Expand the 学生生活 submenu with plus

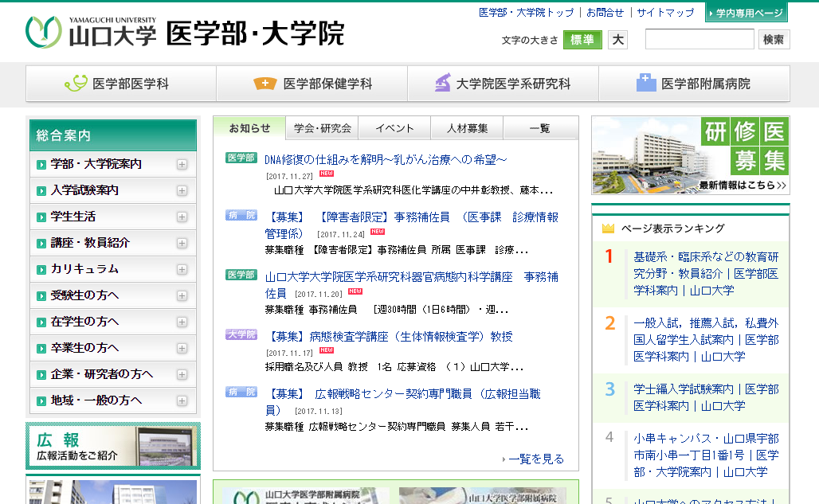coord(182,217)
